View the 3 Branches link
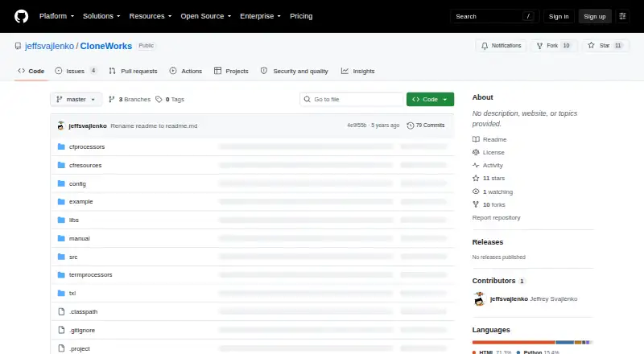The image size is (644, 354). coord(130,100)
